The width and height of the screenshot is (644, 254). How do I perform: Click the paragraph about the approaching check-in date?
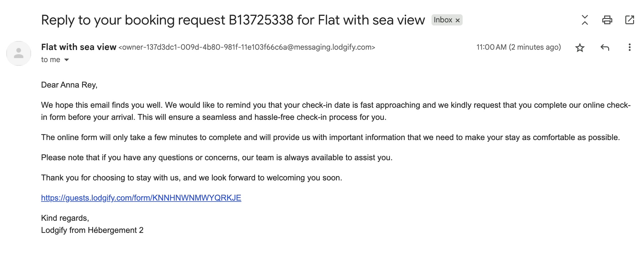pyautogui.click(x=335, y=111)
